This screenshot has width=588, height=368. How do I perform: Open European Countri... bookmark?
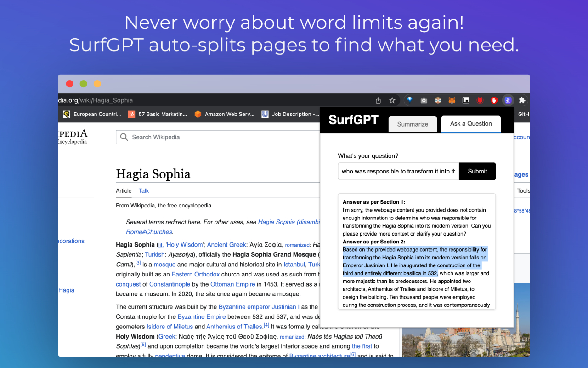click(92, 114)
